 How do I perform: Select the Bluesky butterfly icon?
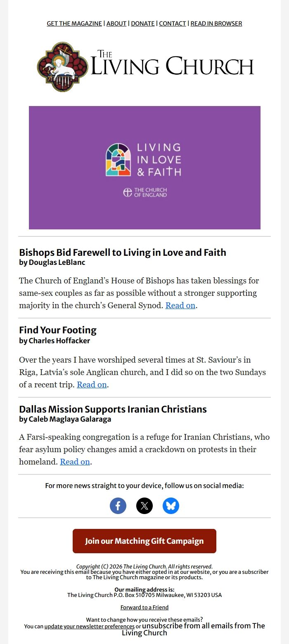[x=171, y=505]
